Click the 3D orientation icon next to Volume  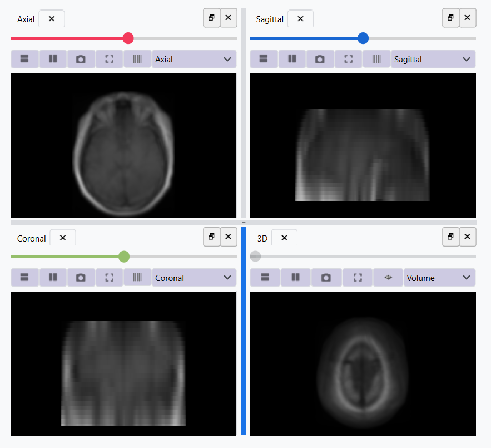pos(388,278)
